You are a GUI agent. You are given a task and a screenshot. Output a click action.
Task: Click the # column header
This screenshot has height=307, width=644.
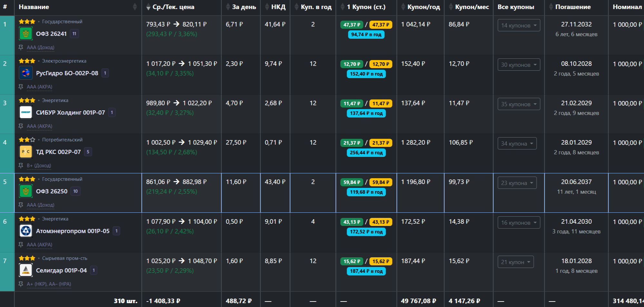(5, 7)
